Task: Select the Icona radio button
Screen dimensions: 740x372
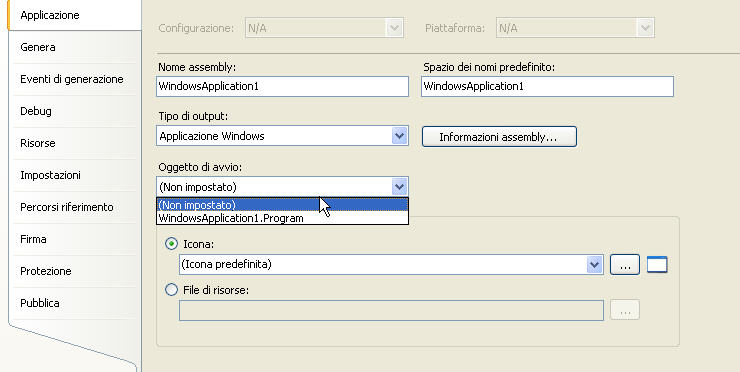Action: 171,244
